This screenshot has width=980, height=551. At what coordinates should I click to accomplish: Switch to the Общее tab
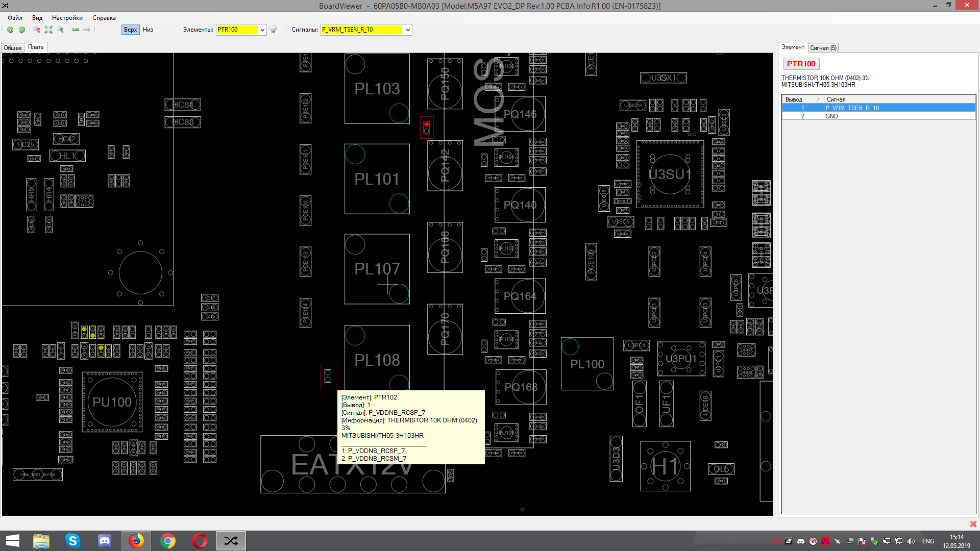pos(13,47)
